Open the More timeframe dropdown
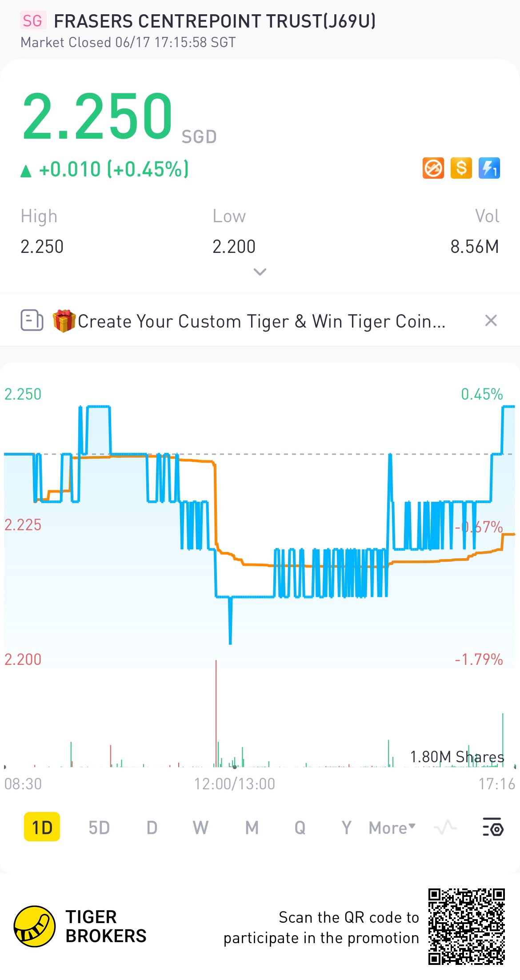The width and height of the screenshot is (520, 980). tap(392, 828)
